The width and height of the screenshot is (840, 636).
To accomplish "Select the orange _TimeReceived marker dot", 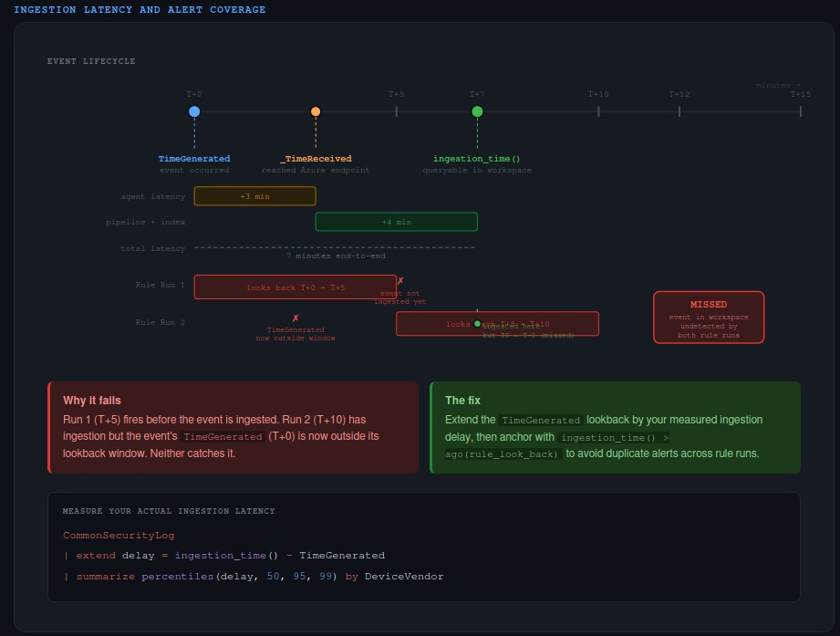I will [315, 110].
